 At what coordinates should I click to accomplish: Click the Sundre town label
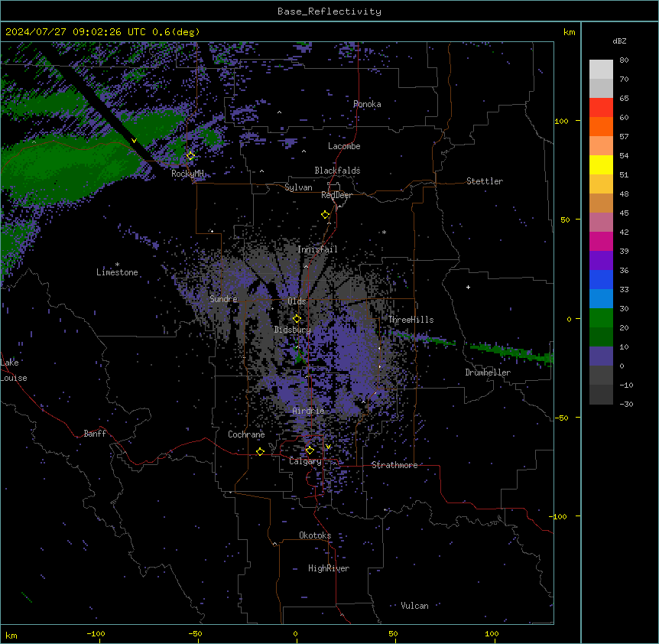[223, 299]
